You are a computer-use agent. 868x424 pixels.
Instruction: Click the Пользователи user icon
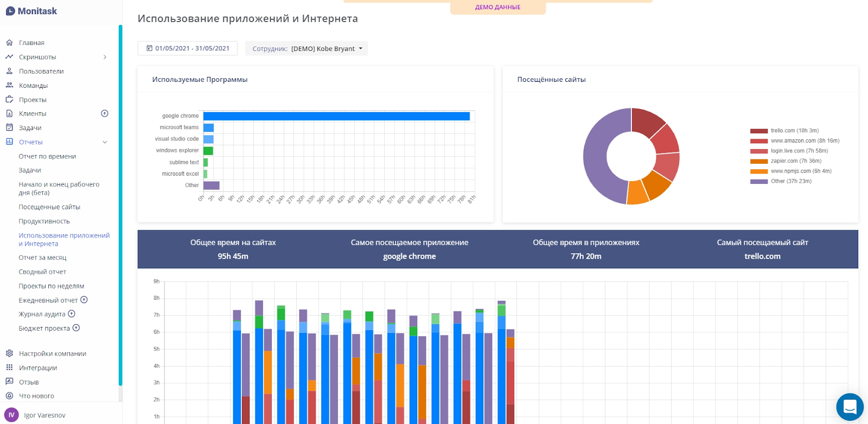click(9, 71)
